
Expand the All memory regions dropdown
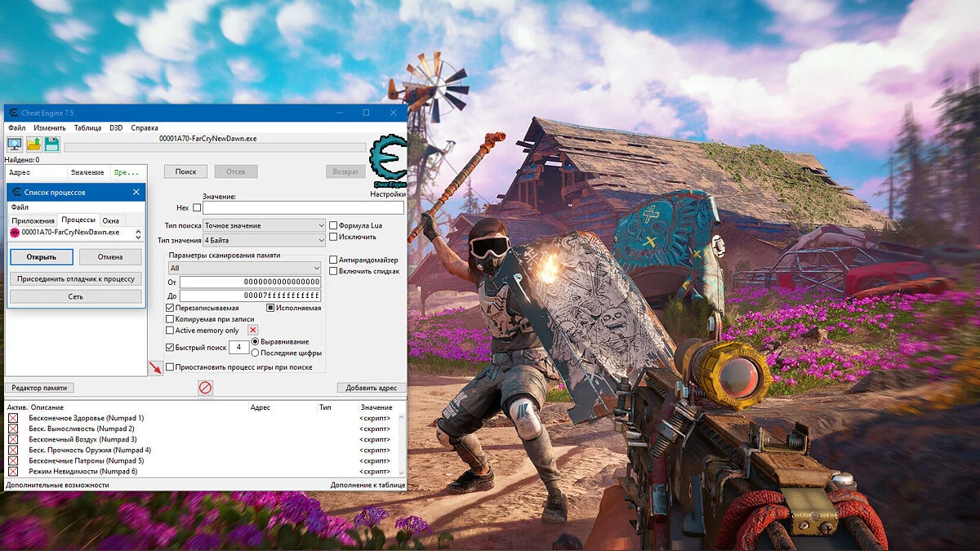[x=244, y=268]
